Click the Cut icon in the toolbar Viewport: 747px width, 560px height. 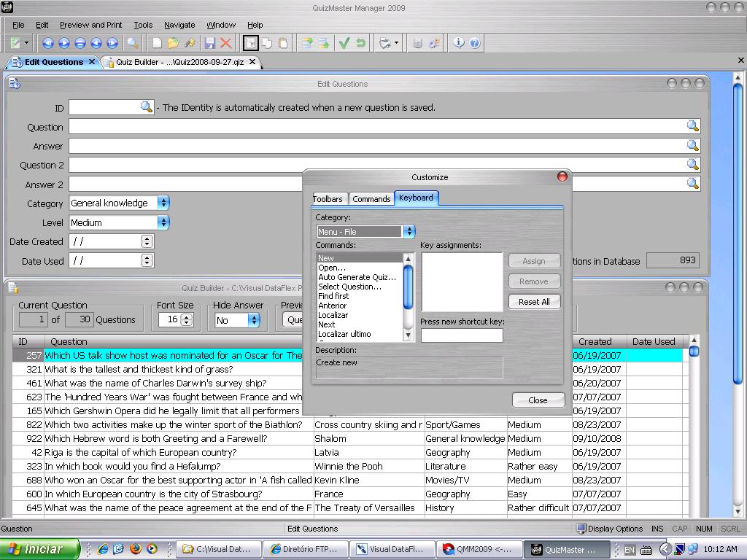click(x=251, y=43)
